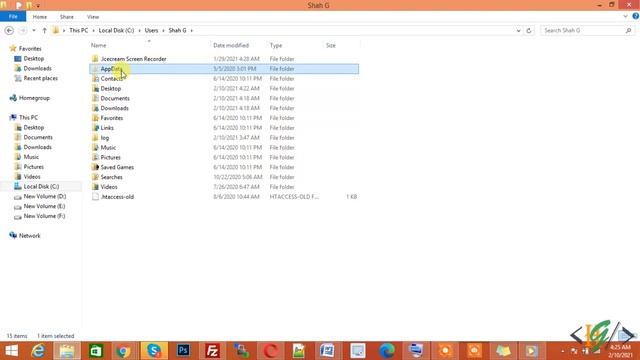640x360 pixels.
Task: Select the Icecream Screen Recorder folder
Action: coord(133,59)
